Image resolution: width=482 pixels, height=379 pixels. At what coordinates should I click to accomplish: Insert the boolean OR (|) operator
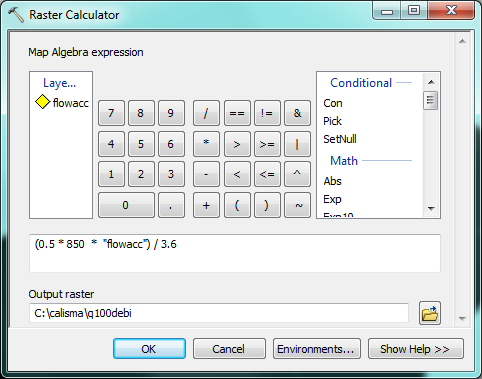pos(297,144)
